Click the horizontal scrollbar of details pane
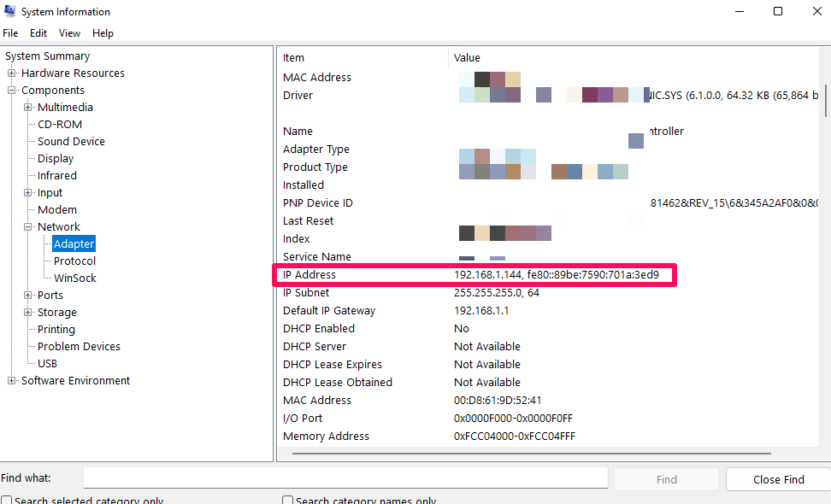This screenshot has height=504, width=831. click(532, 454)
